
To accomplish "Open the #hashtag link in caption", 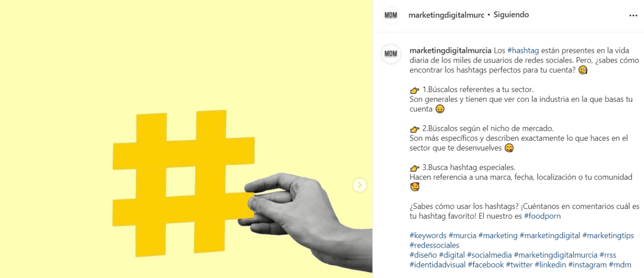I will coord(523,51).
